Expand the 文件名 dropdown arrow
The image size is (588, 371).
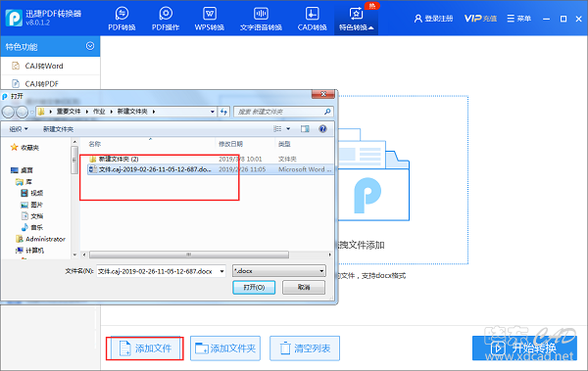click(x=222, y=271)
